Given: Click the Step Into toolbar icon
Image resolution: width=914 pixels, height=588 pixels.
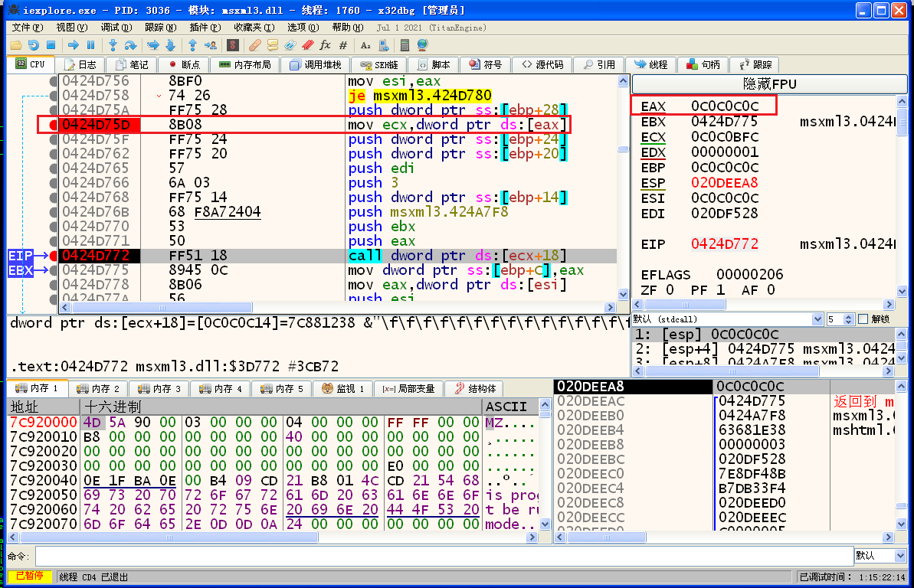Looking at the screenshot, I should point(113,45).
